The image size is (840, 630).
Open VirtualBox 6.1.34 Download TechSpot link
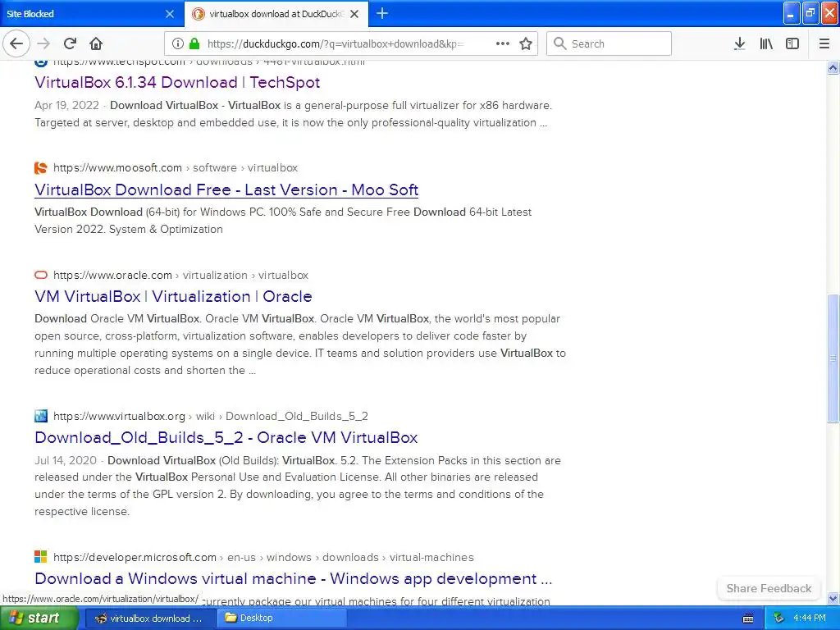[x=177, y=82]
